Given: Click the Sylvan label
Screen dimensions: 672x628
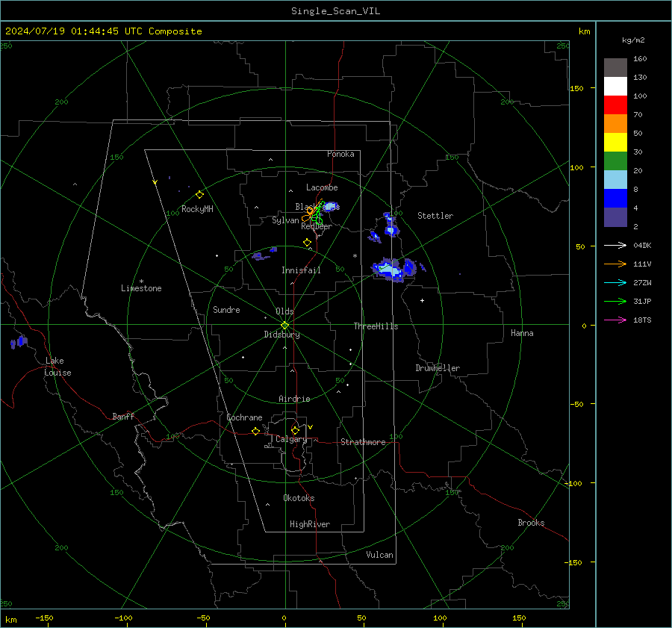Looking at the screenshot, I should coord(285,220).
